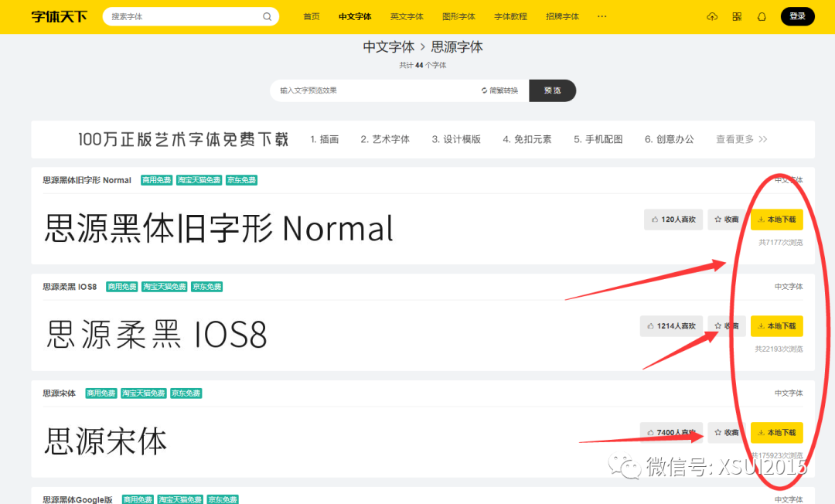Open 思源黑体Google版 font title
The image size is (835, 504).
[x=78, y=499]
